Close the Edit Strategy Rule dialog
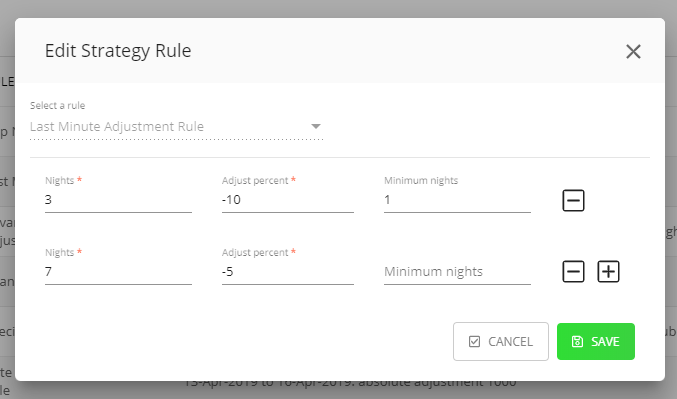 point(633,52)
